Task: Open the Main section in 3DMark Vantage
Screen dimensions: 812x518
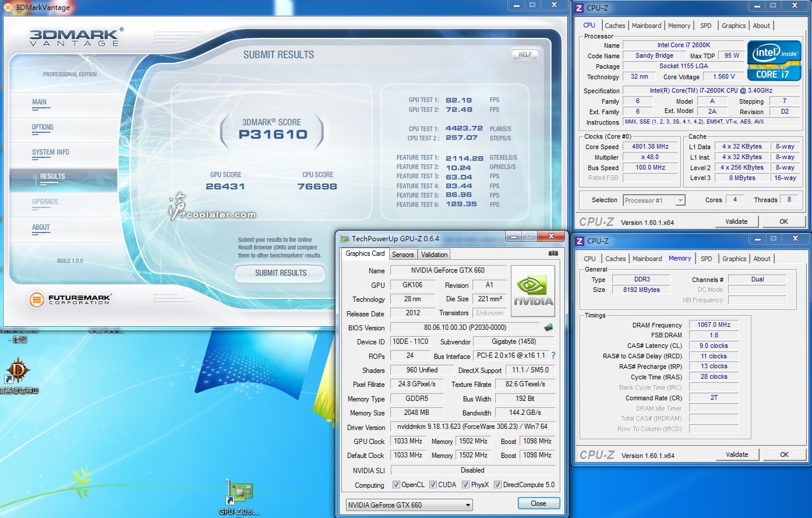Action: point(39,102)
